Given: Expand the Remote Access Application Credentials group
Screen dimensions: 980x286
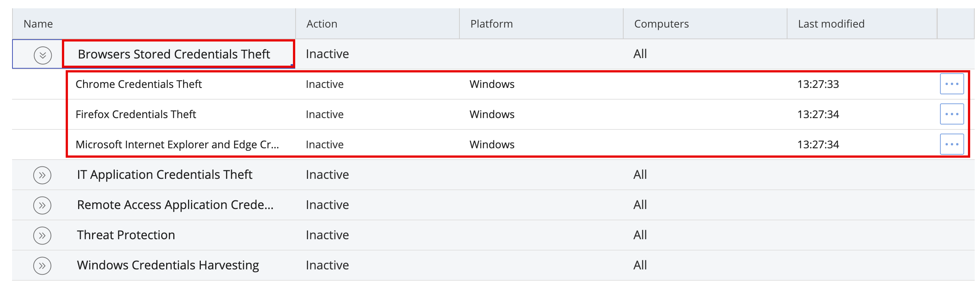Looking at the screenshot, I should 42,205.
